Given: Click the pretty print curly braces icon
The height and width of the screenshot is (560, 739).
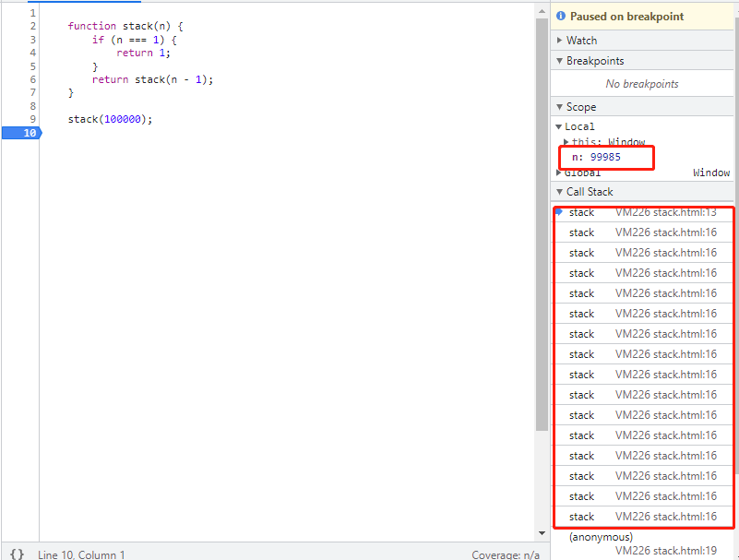Looking at the screenshot, I should pyautogui.click(x=17, y=554).
